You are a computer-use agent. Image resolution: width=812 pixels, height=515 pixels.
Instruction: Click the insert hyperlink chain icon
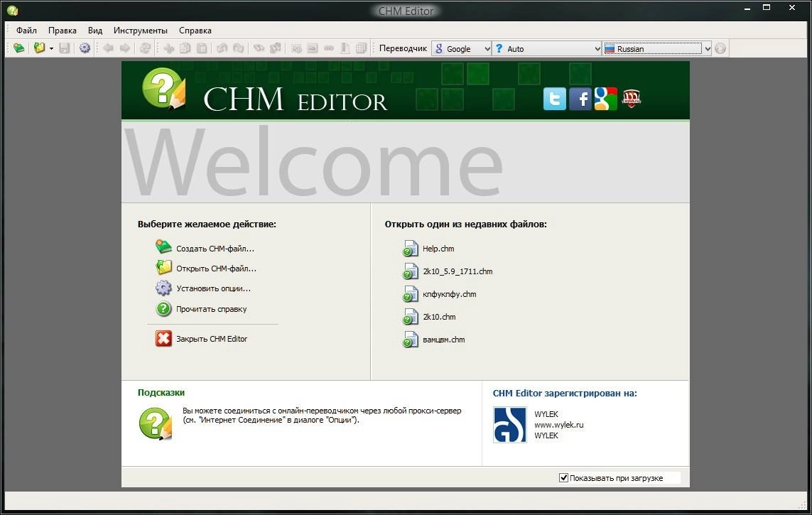[x=329, y=48]
